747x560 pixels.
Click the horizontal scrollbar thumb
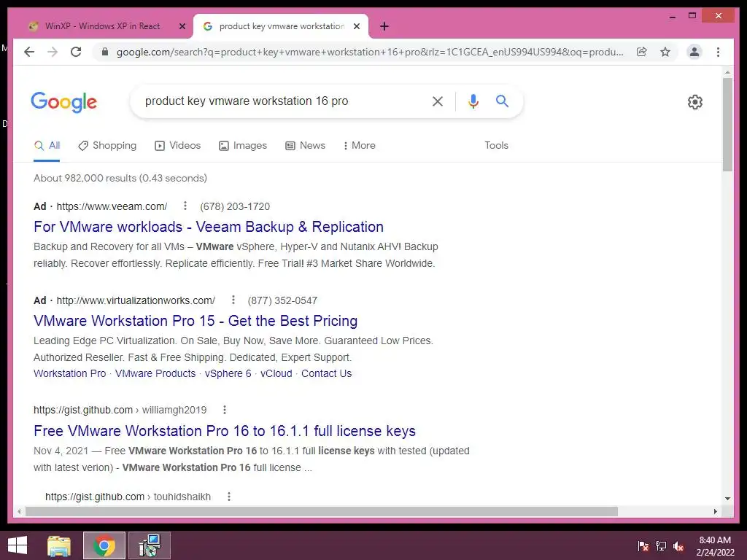[x=322, y=511]
